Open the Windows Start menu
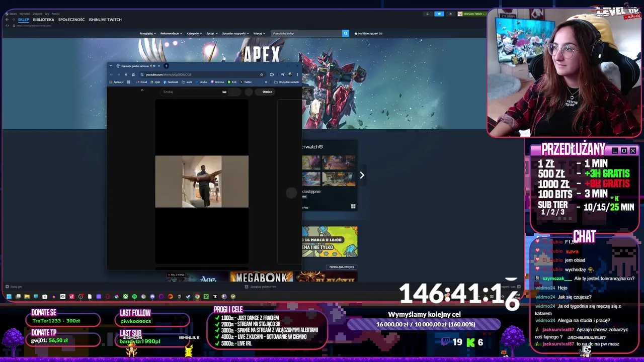 tap(9, 297)
